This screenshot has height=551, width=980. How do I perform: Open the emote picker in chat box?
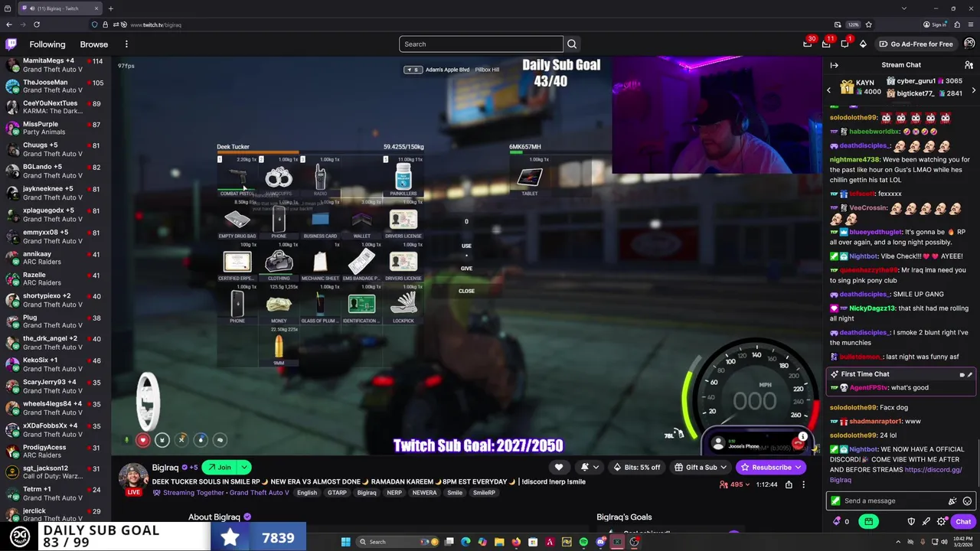pyautogui.click(x=967, y=501)
